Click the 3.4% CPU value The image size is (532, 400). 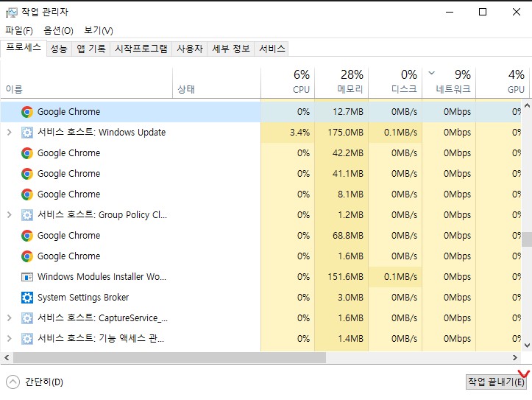tap(299, 133)
